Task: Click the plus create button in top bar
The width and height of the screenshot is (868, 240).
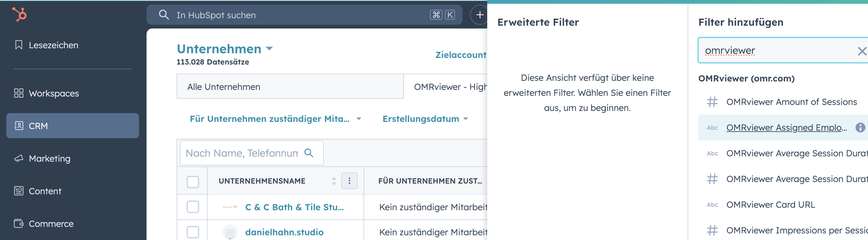Action: (x=479, y=15)
